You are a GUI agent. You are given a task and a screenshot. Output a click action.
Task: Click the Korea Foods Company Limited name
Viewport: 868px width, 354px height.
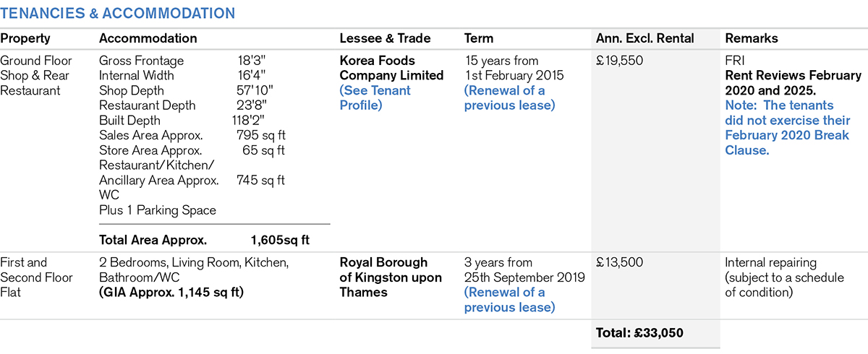click(x=391, y=68)
